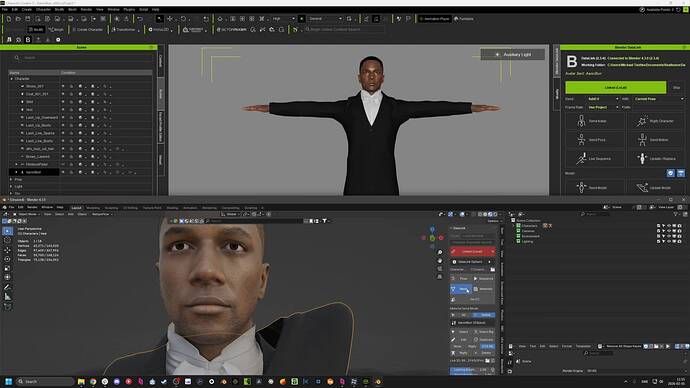690x388 pixels.
Task: Click red Linked button in Blender sidebar
Action: [473, 252]
